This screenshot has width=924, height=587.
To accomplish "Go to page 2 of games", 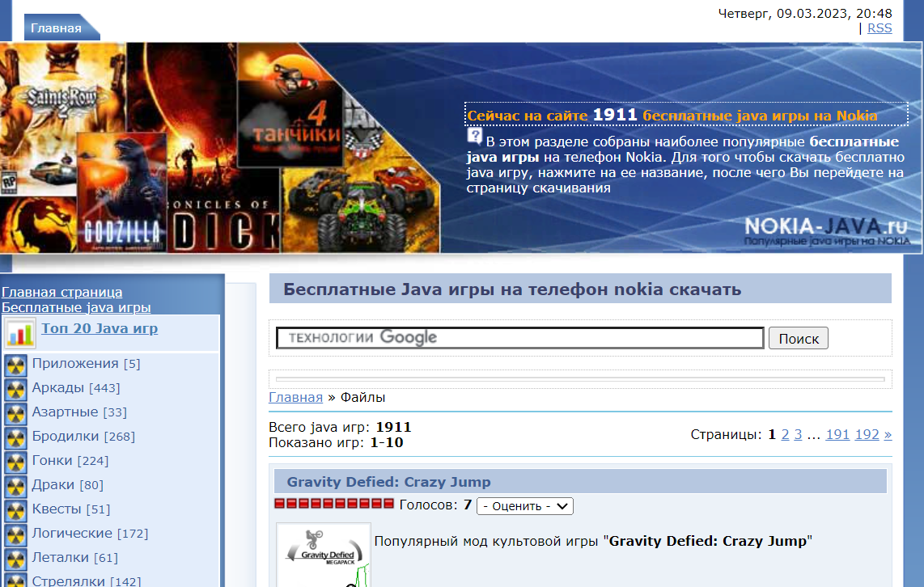I will 785,434.
